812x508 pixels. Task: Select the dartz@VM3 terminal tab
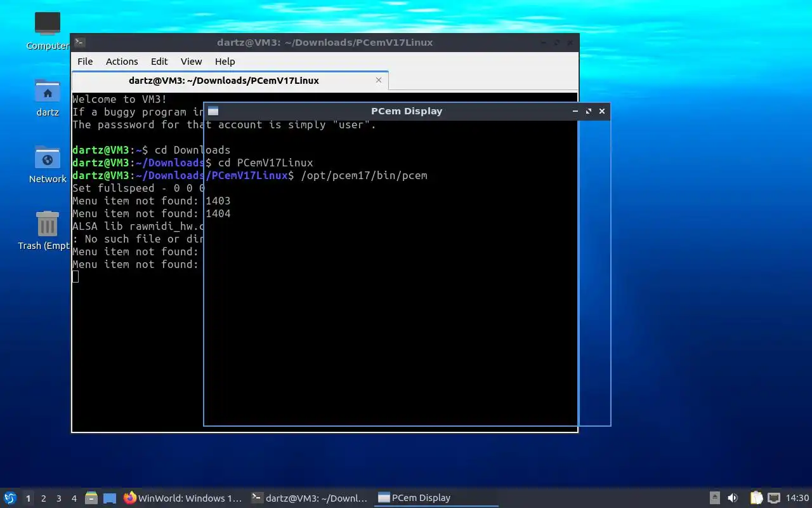click(x=230, y=81)
